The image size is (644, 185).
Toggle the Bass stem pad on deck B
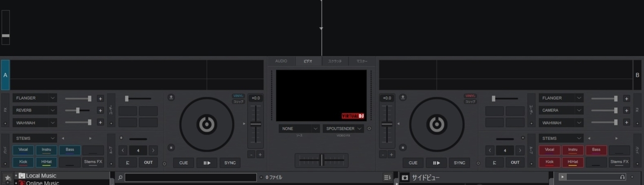(596, 150)
